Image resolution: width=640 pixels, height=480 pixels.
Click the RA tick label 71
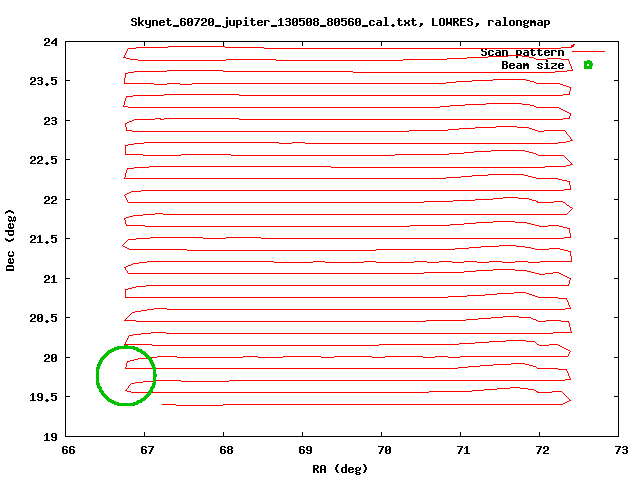point(463,450)
